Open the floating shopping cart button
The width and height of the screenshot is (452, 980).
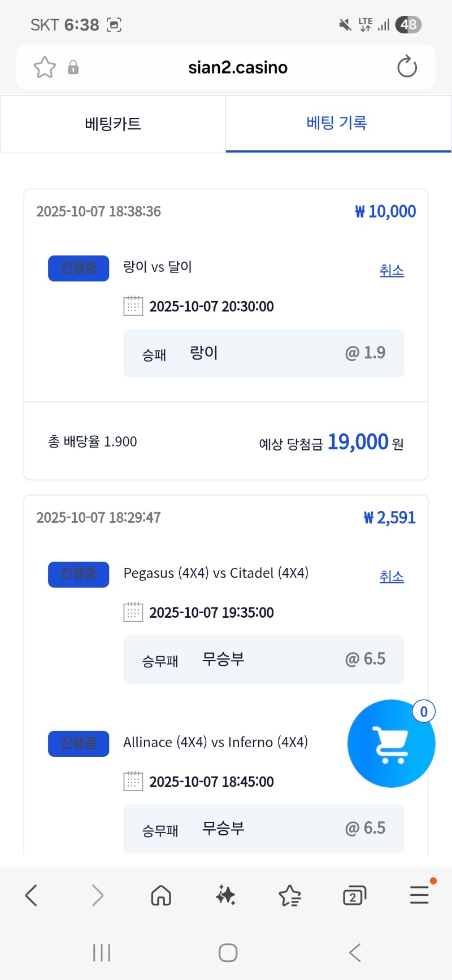point(391,743)
